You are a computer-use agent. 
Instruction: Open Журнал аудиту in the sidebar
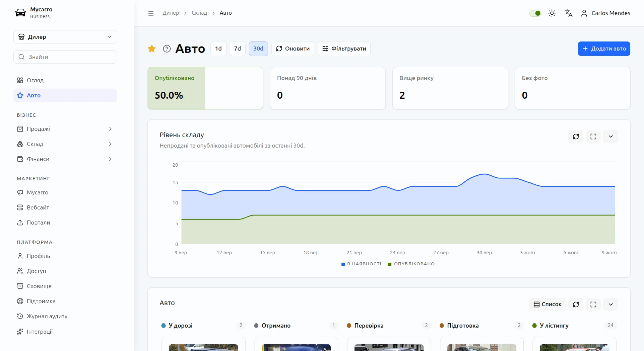(x=65, y=316)
